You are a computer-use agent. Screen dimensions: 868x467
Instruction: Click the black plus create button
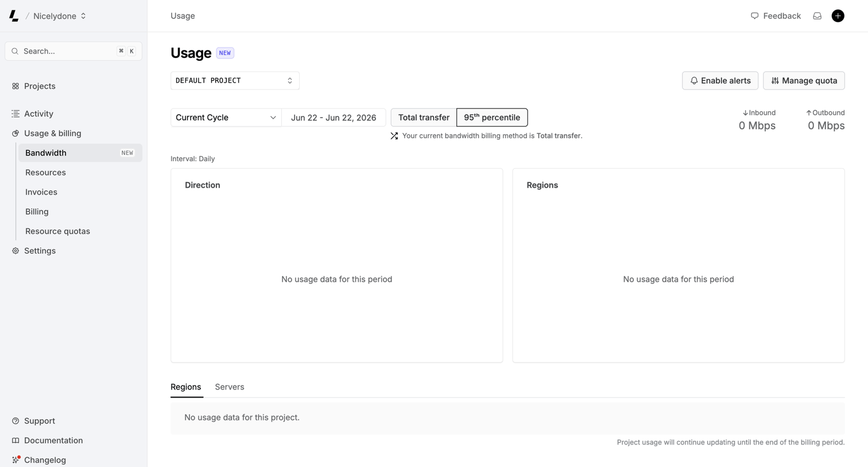pos(838,16)
